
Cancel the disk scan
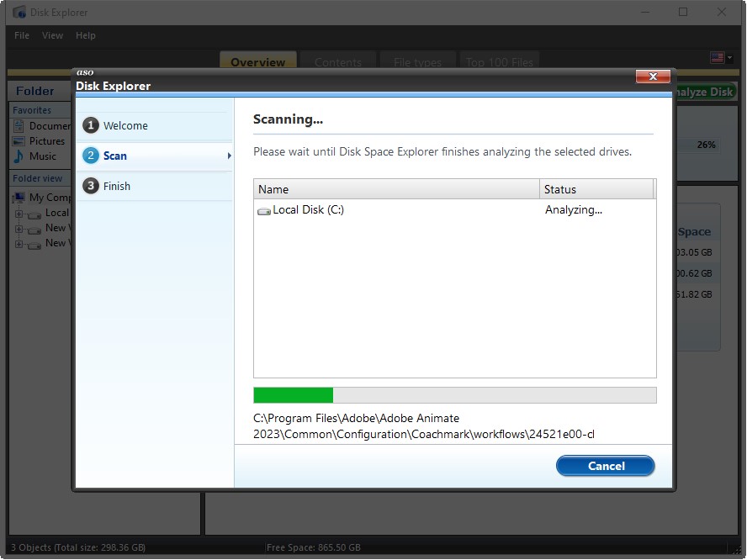point(605,466)
